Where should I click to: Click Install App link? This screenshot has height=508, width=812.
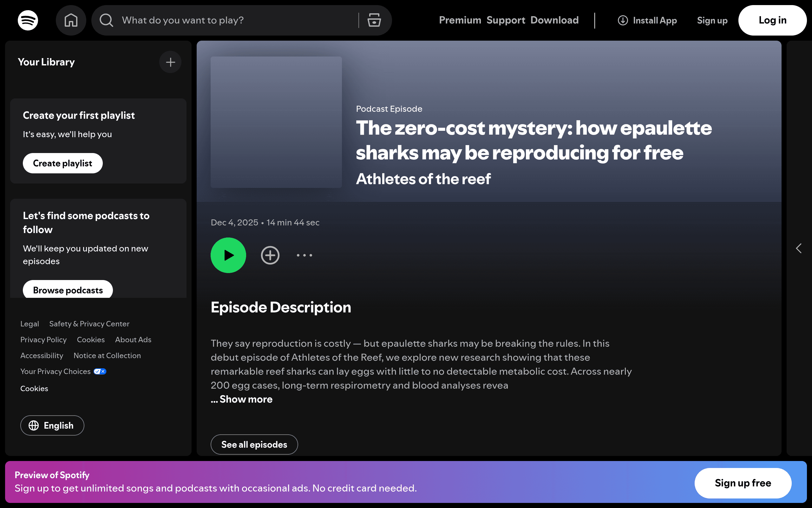pos(647,21)
